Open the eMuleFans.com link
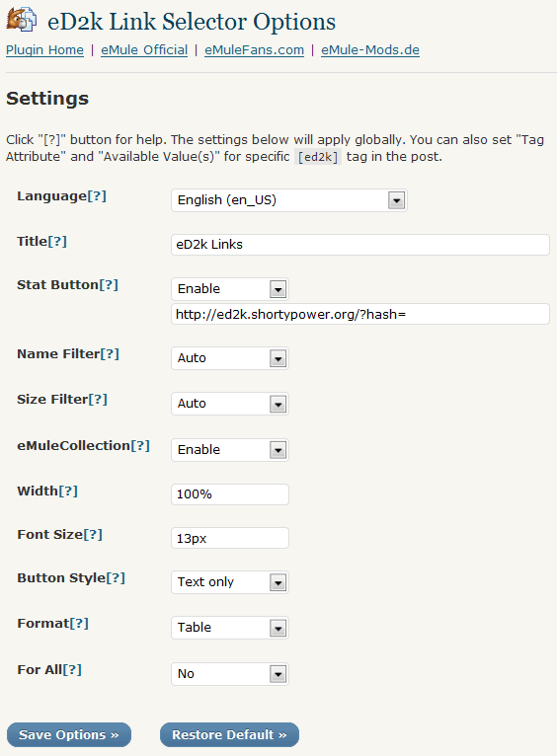 click(x=254, y=50)
